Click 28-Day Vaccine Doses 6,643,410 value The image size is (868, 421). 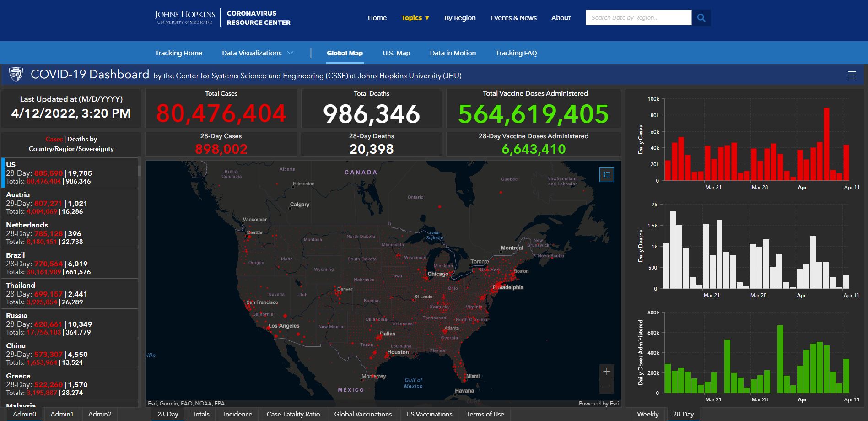pos(534,149)
